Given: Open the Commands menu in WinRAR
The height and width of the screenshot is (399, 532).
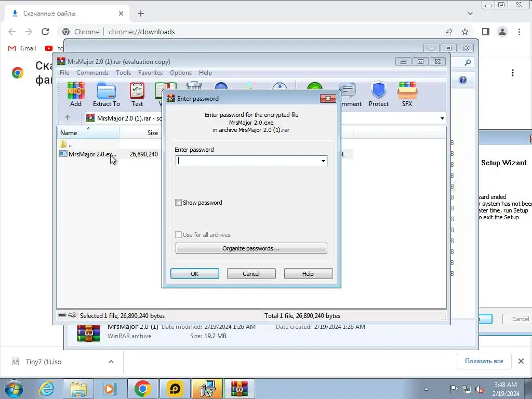Looking at the screenshot, I should click(92, 73).
